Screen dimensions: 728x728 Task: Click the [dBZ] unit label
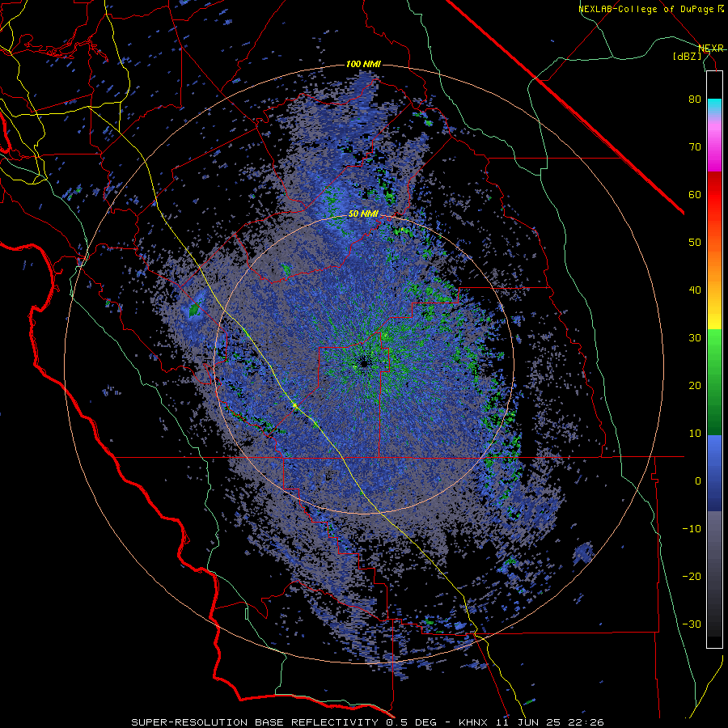tap(686, 56)
